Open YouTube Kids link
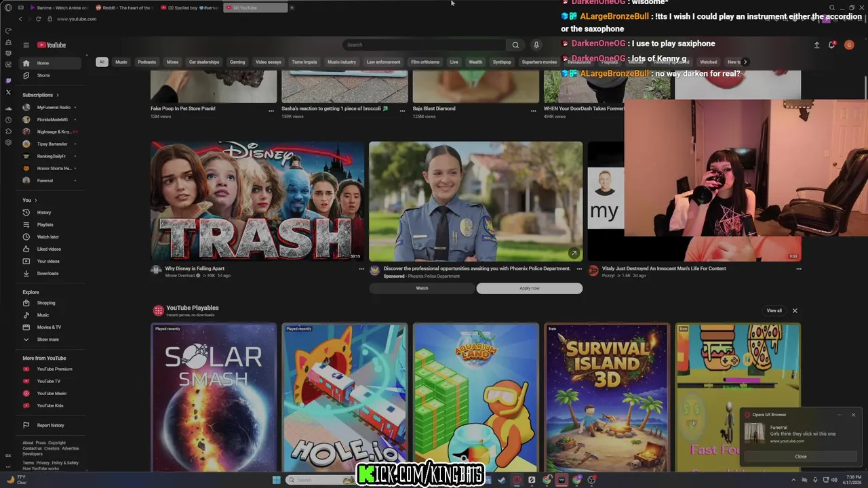 coord(51,405)
